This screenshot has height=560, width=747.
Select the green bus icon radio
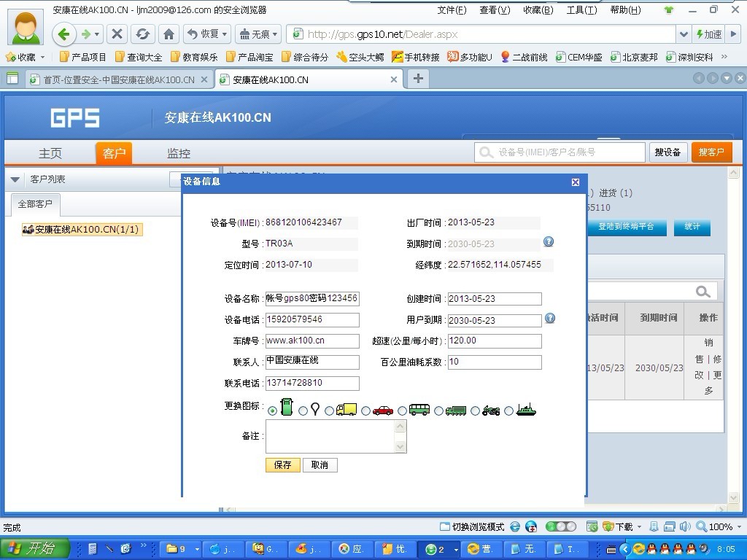coord(403,411)
